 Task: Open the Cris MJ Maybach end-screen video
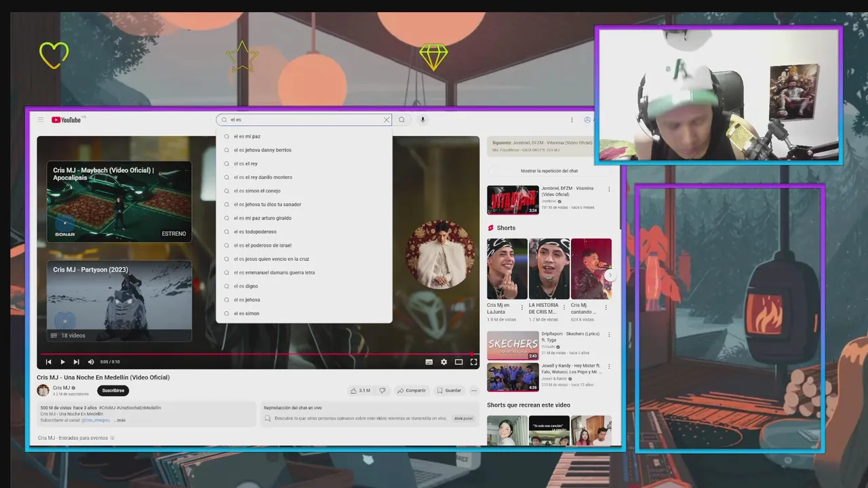click(119, 201)
